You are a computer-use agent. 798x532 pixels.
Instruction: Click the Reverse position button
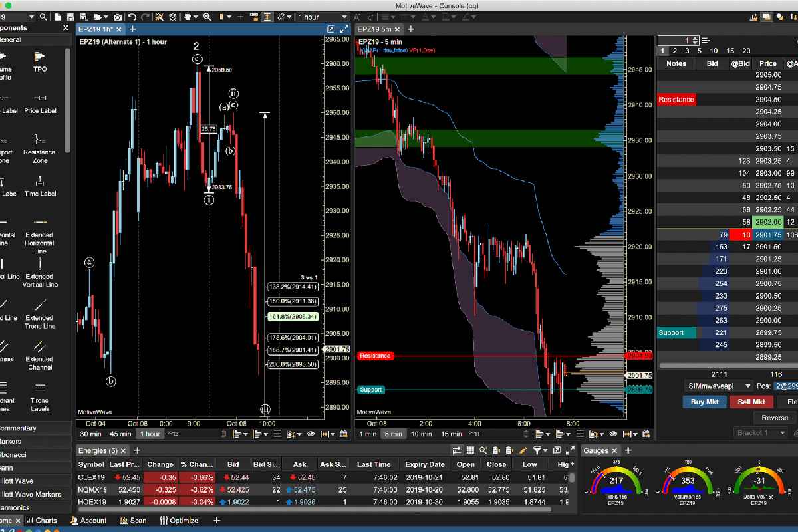(x=775, y=418)
